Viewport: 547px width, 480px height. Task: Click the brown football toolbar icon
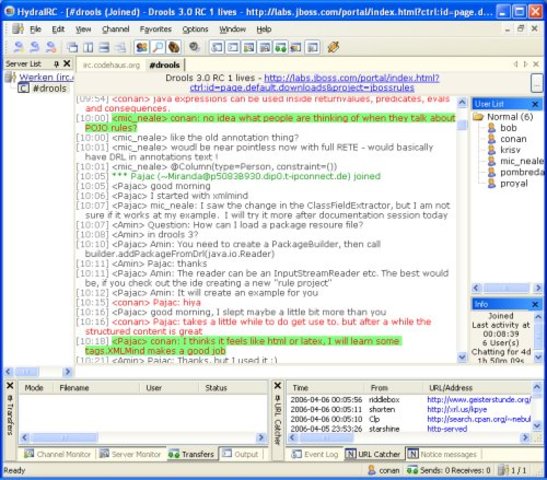click(174, 47)
